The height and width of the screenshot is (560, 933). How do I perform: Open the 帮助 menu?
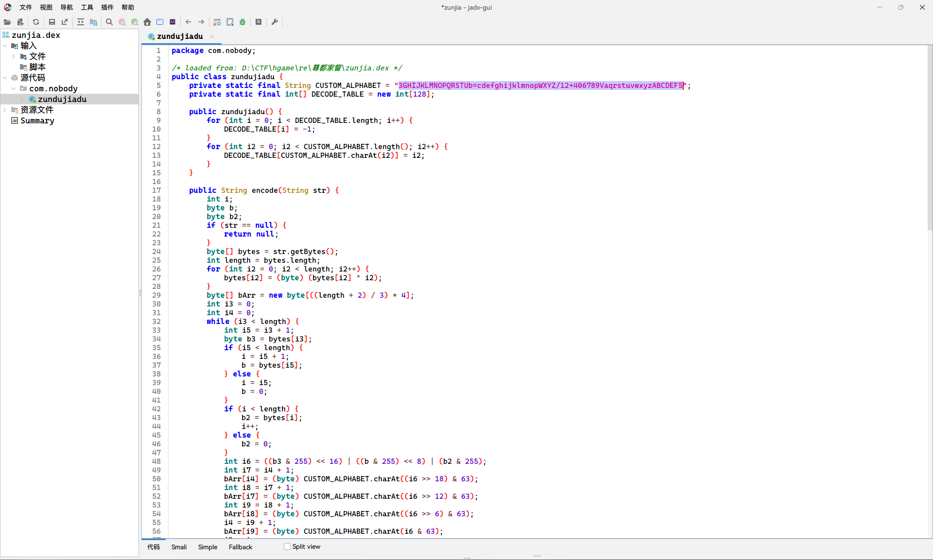point(128,7)
